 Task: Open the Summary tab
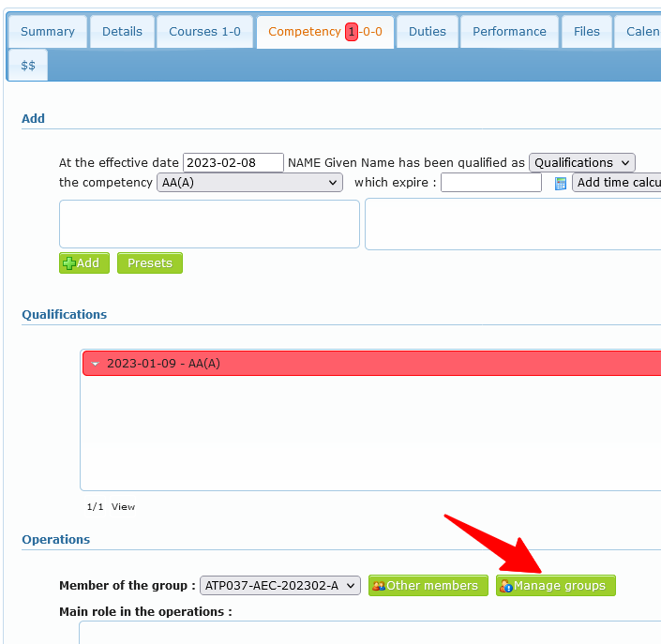pos(47,32)
